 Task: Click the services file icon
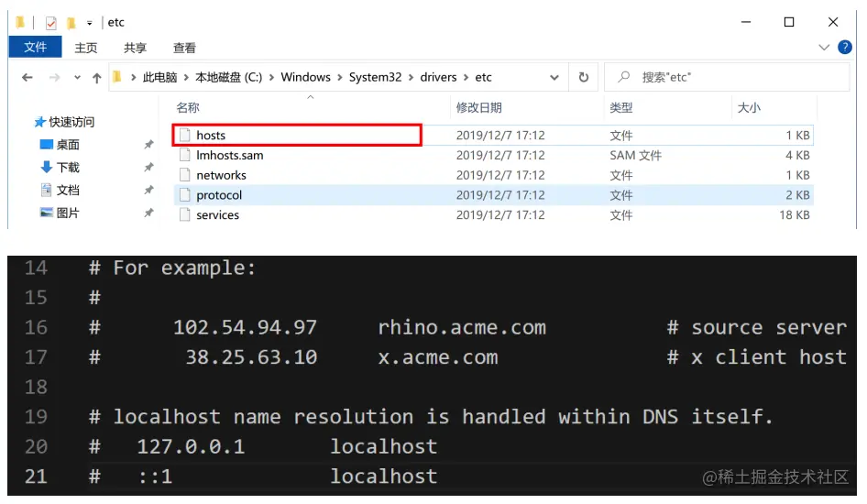point(185,215)
